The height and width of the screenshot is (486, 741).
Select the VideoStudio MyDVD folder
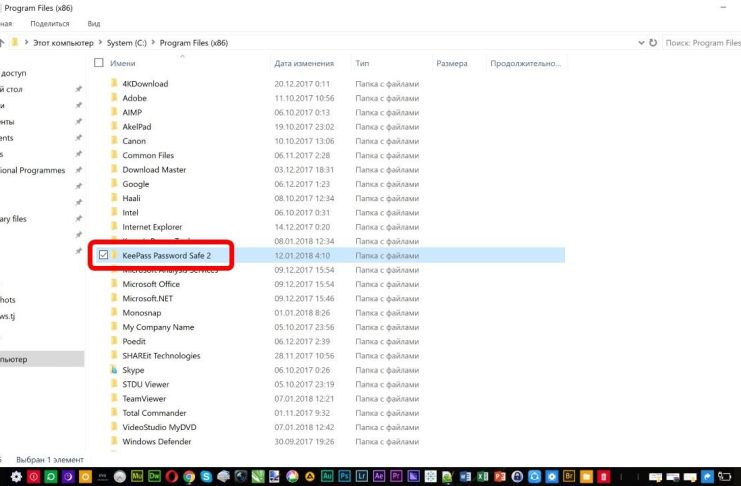click(159, 427)
